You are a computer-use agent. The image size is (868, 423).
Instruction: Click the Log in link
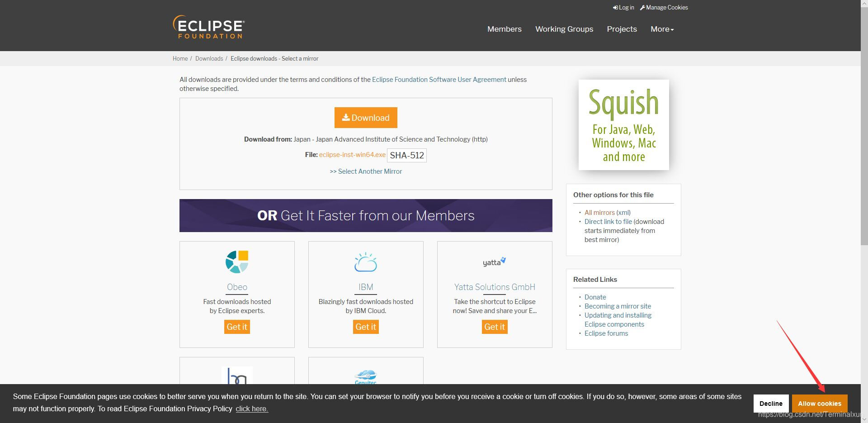(x=623, y=7)
